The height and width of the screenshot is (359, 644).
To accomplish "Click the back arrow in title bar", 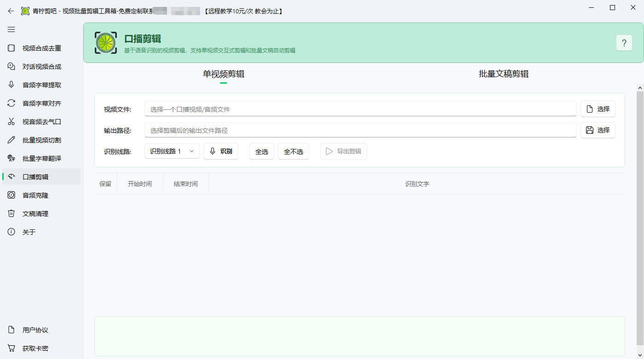I will 11,11.
